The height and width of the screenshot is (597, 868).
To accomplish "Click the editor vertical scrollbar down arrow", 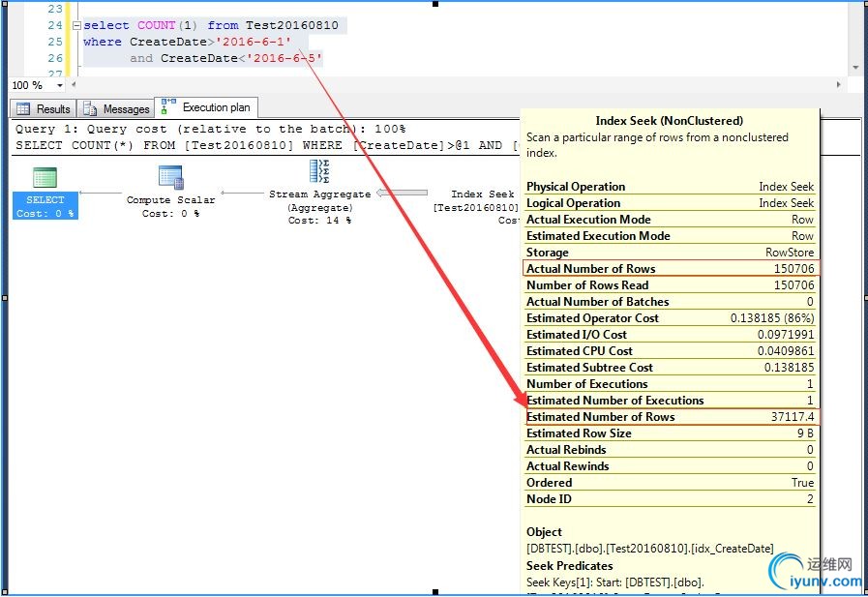I will click(x=855, y=68).
